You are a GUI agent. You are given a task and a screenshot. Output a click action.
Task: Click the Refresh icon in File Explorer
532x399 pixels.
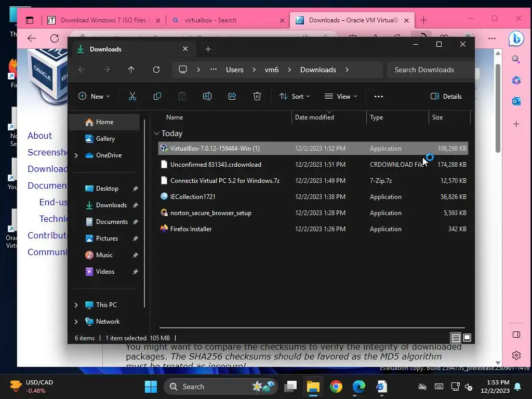pos(156,70)
